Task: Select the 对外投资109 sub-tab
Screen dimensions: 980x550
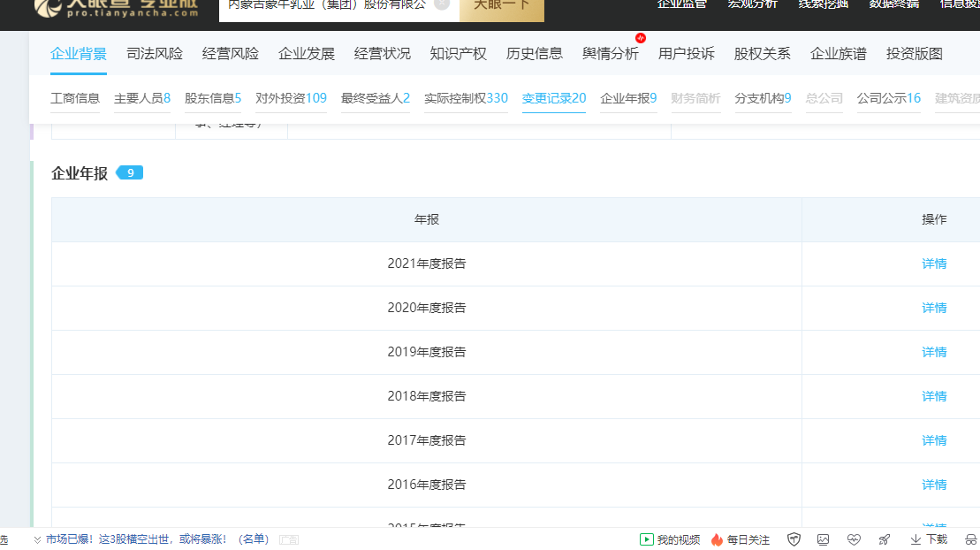Action: (x=292, y=98)
